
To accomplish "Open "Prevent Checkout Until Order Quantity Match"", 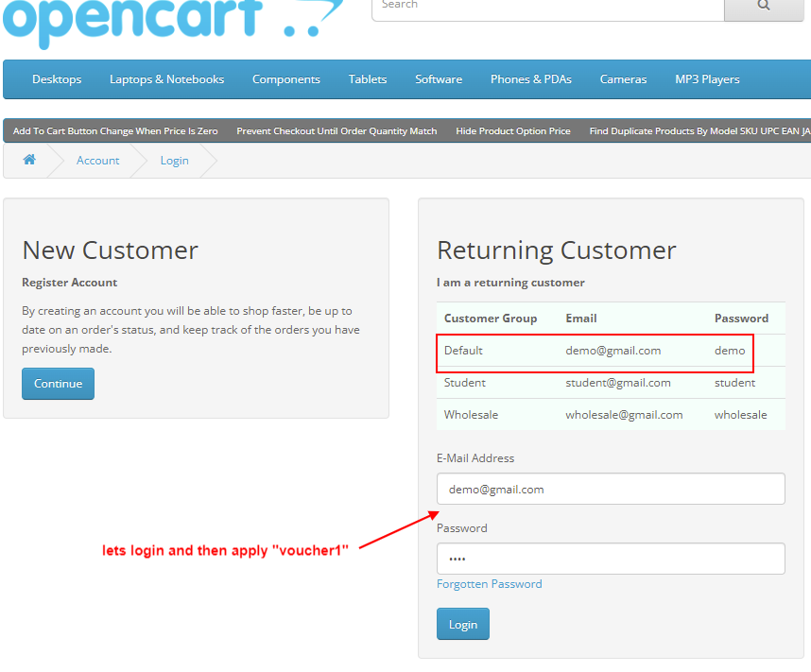I will (x=336, y=130).
